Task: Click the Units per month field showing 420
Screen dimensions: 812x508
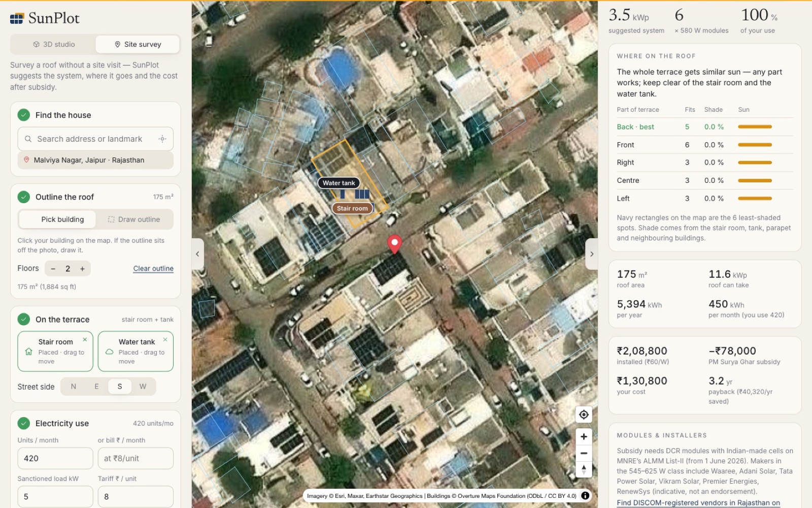Action: pos(55,458)
